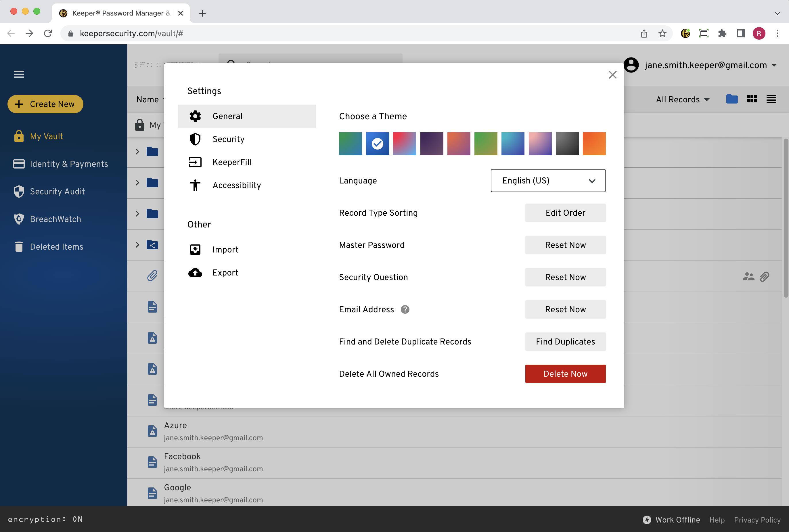The height and width of the screenshot is (532, 789).
Task: Choose the dark gray theme swatch
Action: 567,144
